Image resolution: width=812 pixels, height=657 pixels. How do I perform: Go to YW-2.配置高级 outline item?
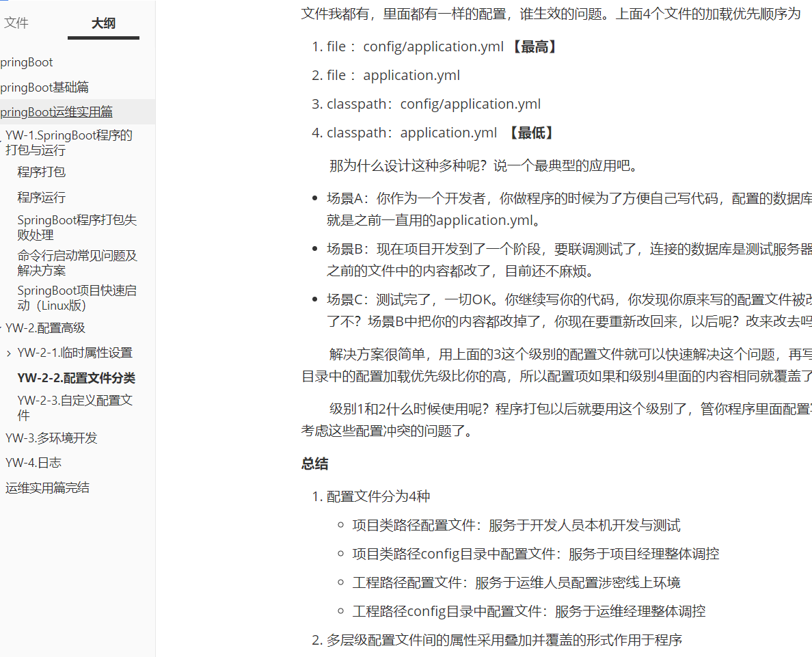pyautogui.click(x=46, y=328)
